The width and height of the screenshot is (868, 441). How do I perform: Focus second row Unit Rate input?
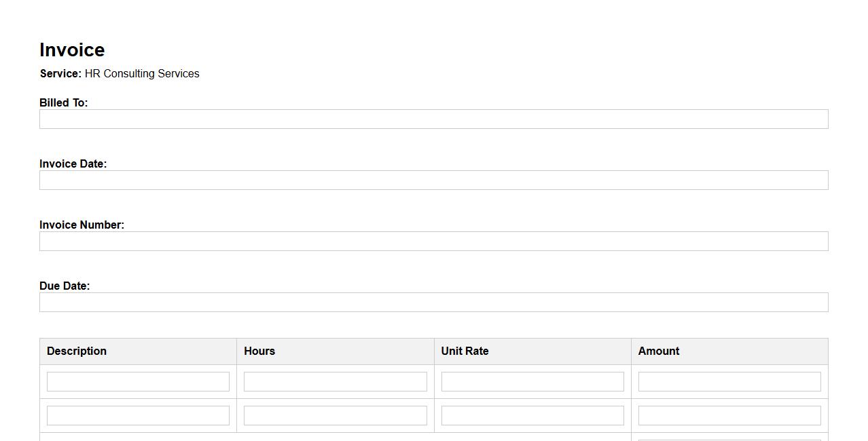[x=532, y=416]
